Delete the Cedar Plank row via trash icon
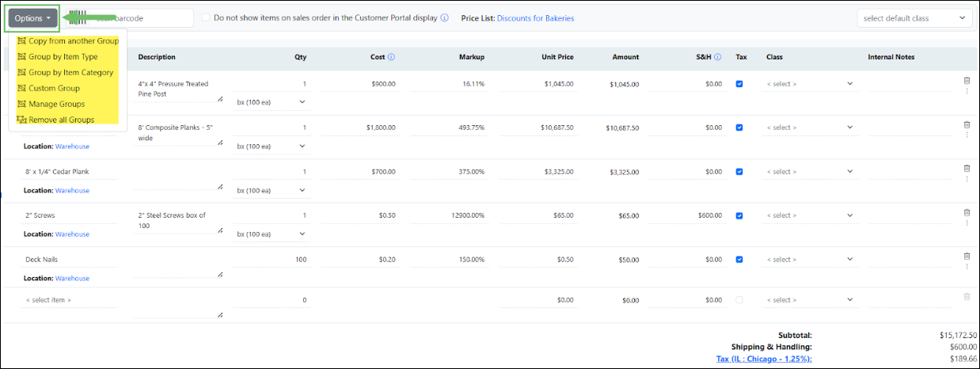980x369 pixels. pyautogui.click(x=967, y=168)
